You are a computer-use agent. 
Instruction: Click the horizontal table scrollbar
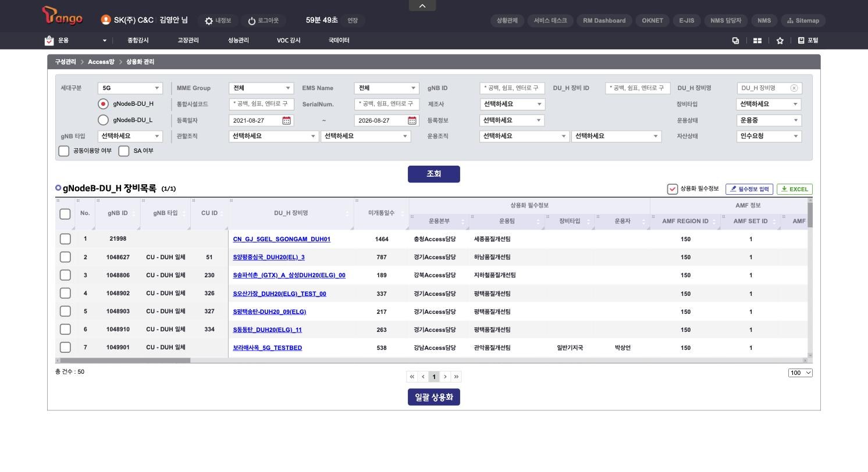click(x=125, y=360)
